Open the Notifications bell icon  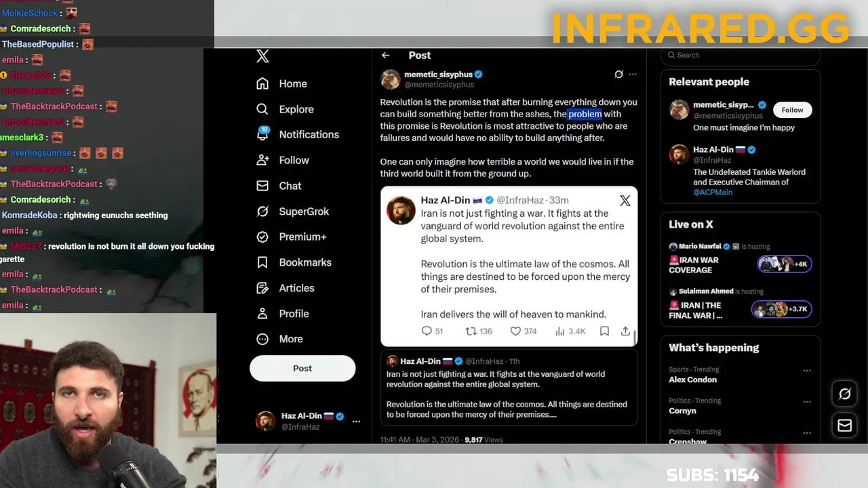point(262,134)
